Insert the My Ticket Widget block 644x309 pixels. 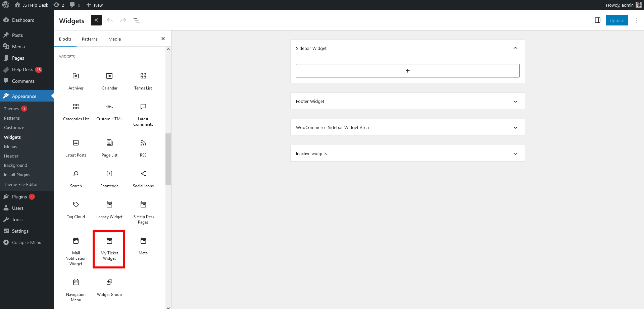109,248
